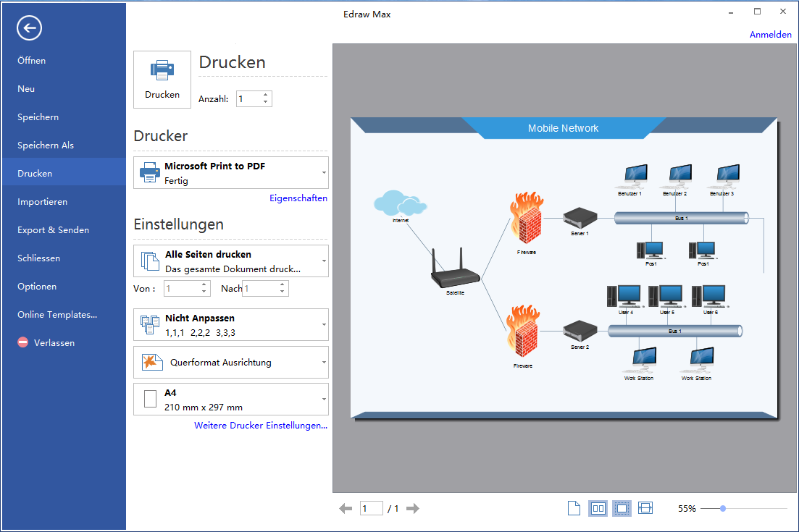
Task: Click the Von page field
Action: click(182, 289)
